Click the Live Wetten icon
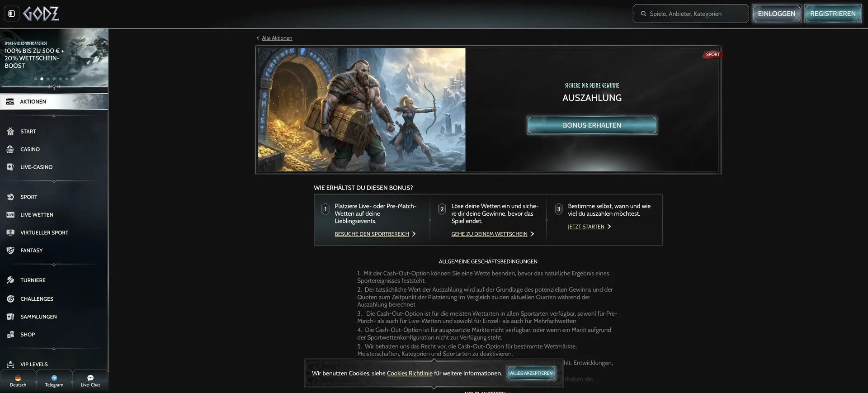868x393 pixels. [x=10, y=215]
